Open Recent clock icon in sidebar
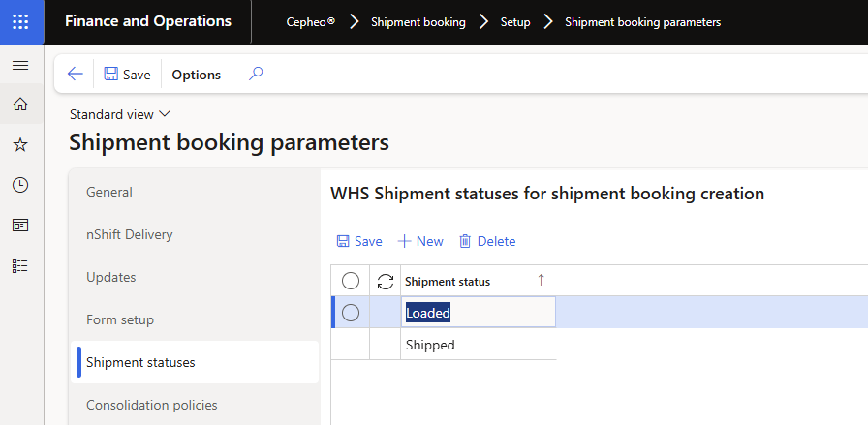Image resolution: width=868 pixels, height=425 pixels. coord(20,185)
